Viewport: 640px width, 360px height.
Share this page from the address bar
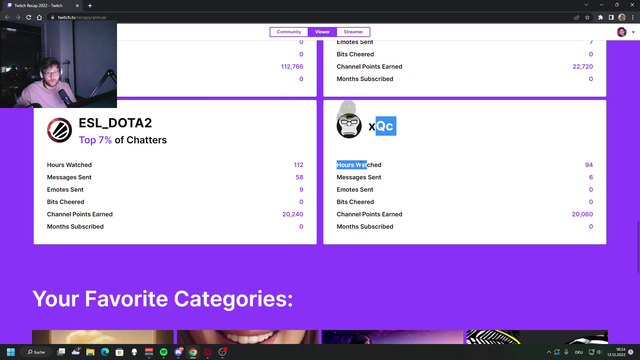[576, 18]
